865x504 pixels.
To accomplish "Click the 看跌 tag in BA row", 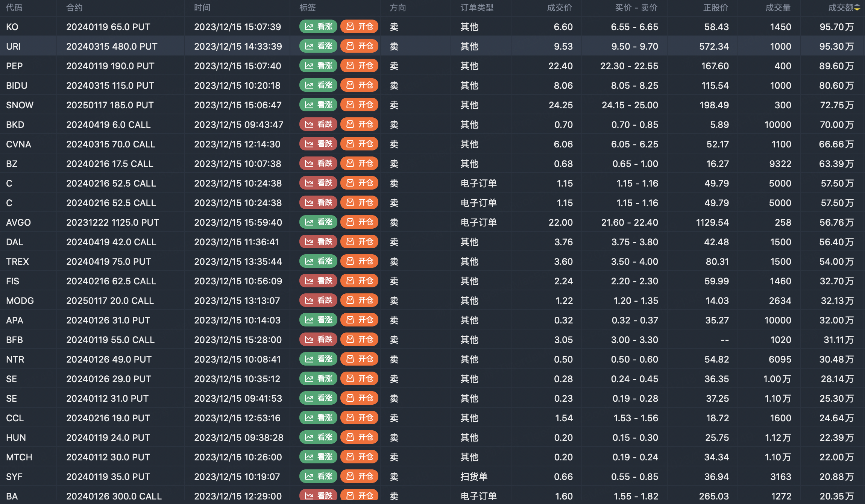I will point(318,496).
